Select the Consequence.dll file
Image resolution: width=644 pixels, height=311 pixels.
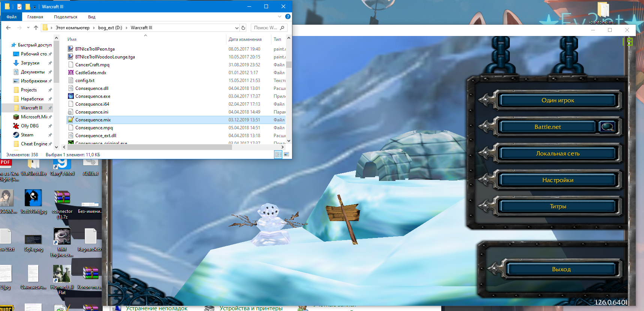pyautogui.click(x=92, y=88)
